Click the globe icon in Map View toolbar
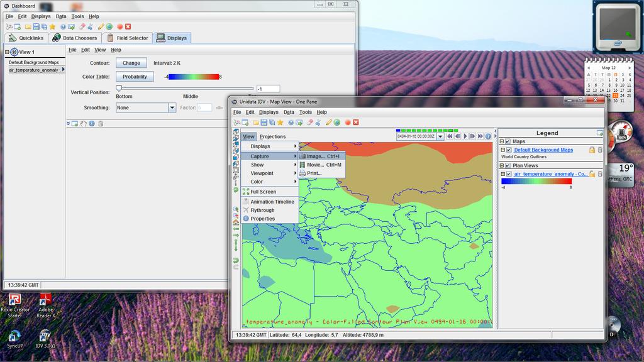The height and width of the screenshot is (362, 644). 337,123
